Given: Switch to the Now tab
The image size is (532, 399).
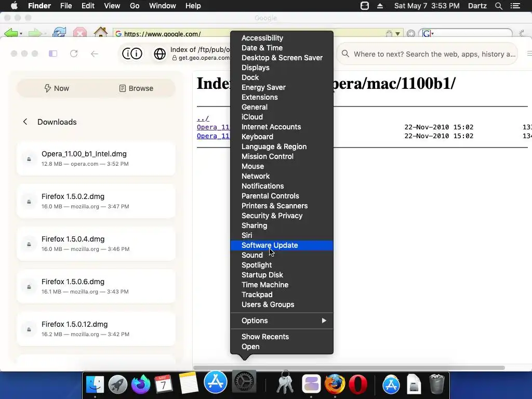Looking at the screenshot, I should pos(57,88).
